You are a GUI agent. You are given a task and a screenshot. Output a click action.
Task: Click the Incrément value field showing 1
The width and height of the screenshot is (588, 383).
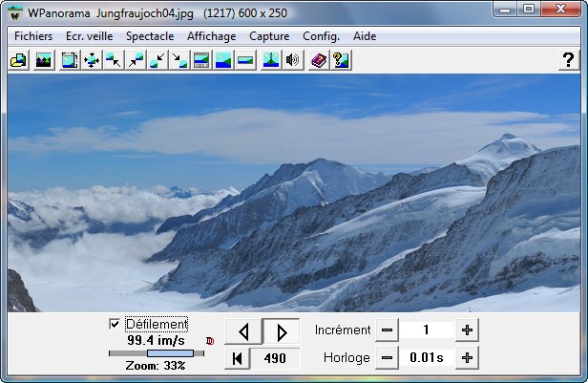coord(427,330)
